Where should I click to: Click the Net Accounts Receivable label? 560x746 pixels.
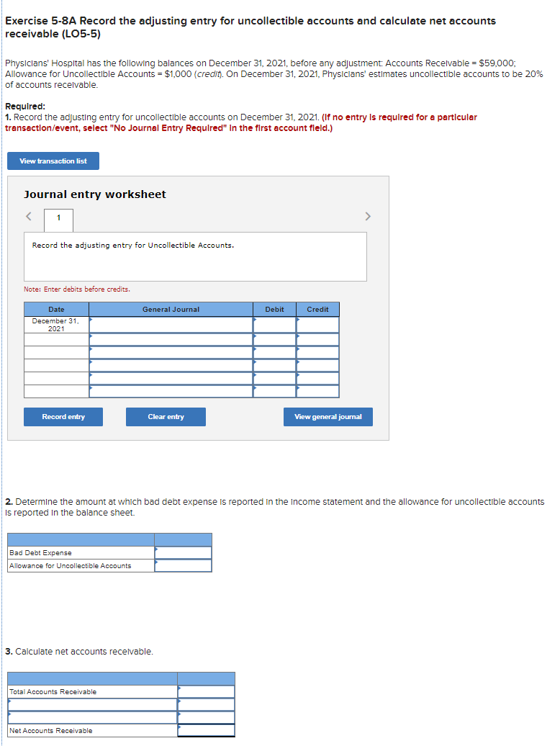point(51,730)
